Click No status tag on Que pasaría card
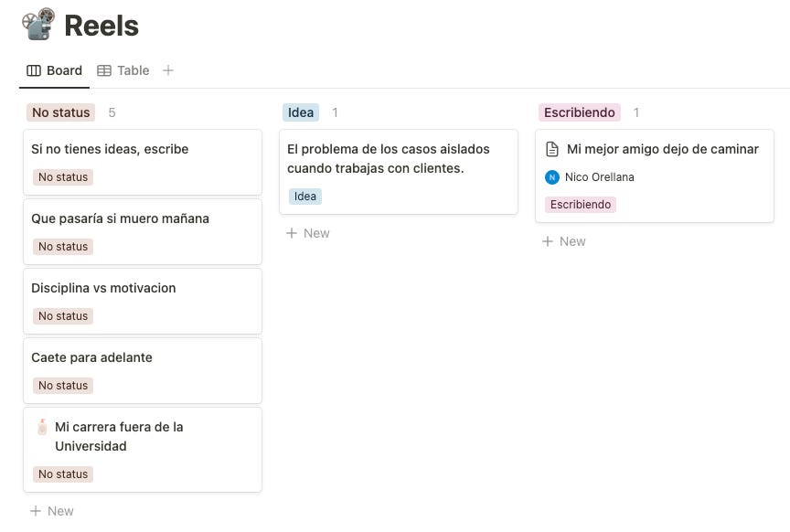 (x=63, y=247)
